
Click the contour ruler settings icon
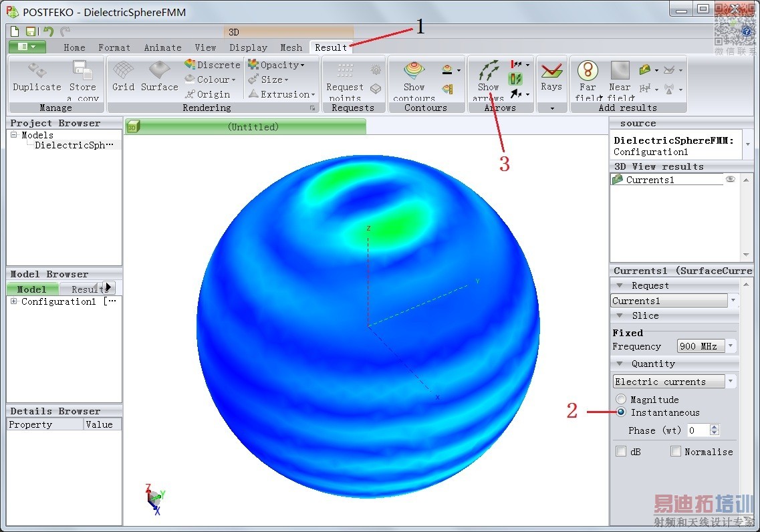tap(448, 89)
